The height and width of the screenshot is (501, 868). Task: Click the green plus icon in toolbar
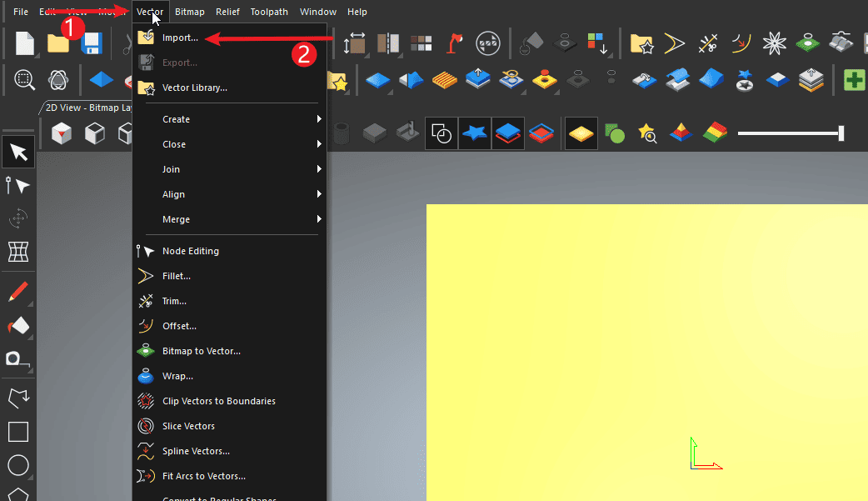click(854, 80)
